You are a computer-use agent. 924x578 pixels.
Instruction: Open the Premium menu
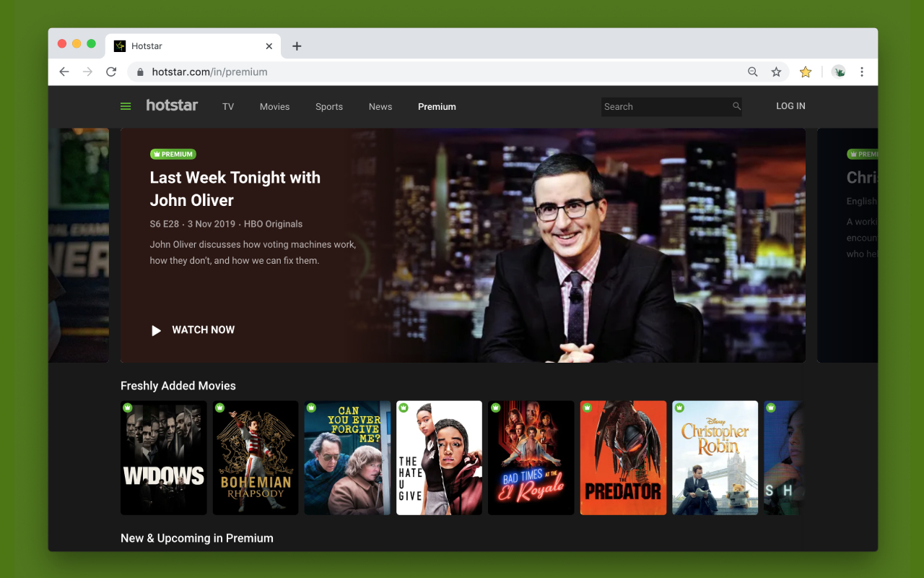click(x=437, y=106)
